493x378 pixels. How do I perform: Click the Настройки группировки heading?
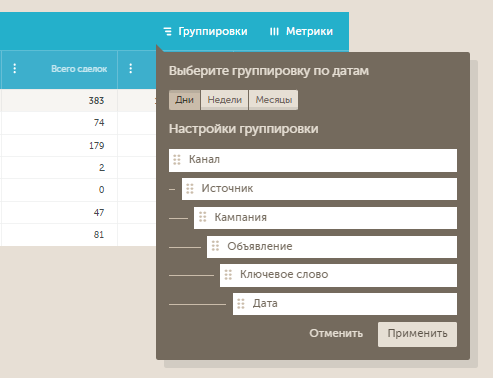[x=243, y=129]
